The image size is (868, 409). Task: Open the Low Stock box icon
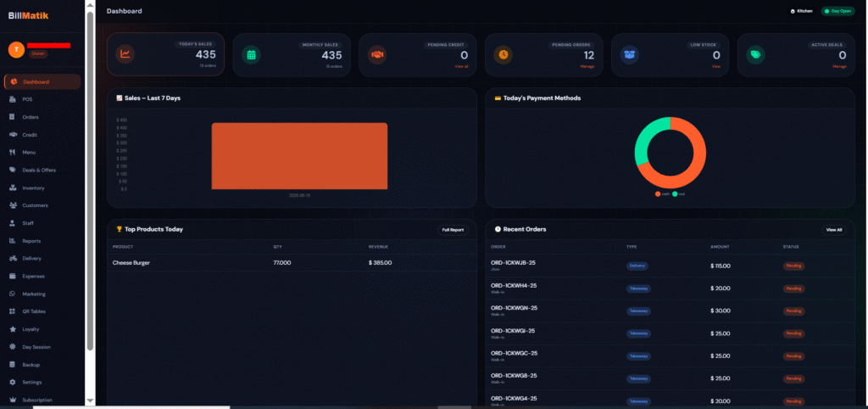(630, 54)
